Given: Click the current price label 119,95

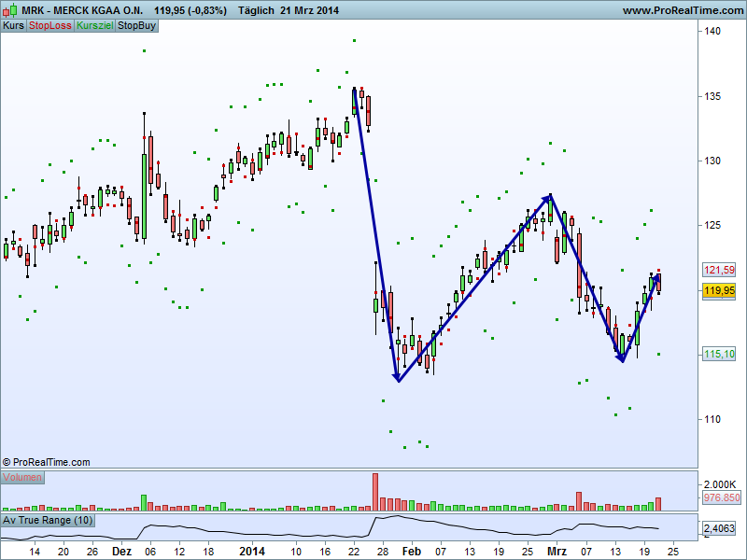Looking at the screenshot, I should click(x=719, y=290).
